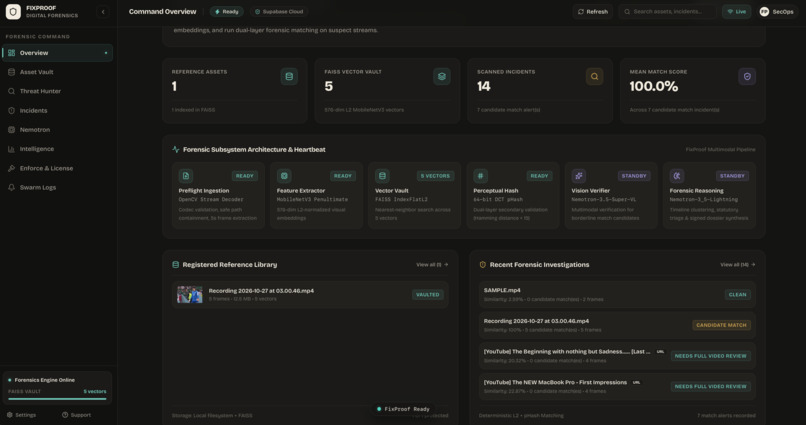This screenshot has width=806, height=425.
Task: Collapse the sidebar with chevron button
Action: tap(103, 11)
